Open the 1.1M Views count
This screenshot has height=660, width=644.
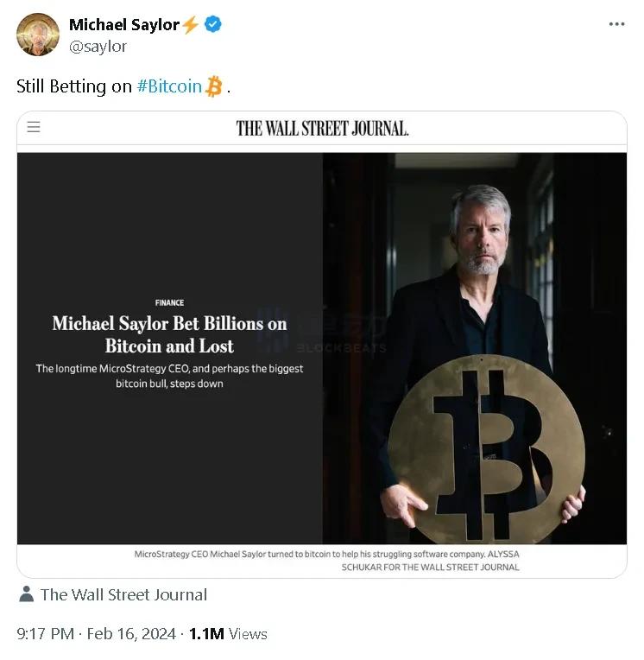(228, 633)
